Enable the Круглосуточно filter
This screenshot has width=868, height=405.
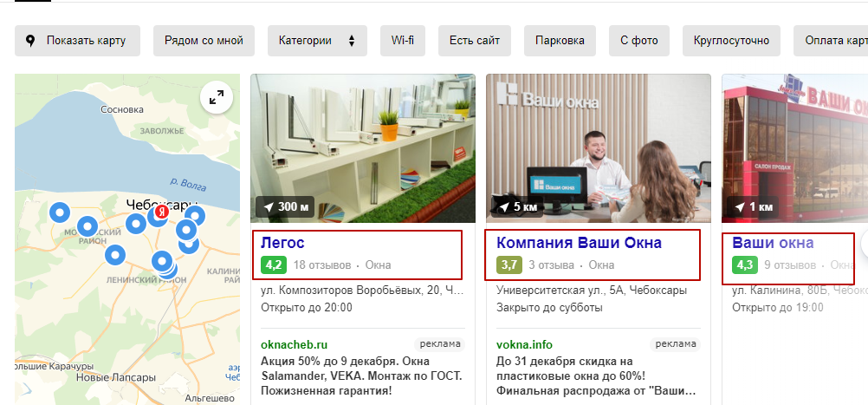click(731, 41)
